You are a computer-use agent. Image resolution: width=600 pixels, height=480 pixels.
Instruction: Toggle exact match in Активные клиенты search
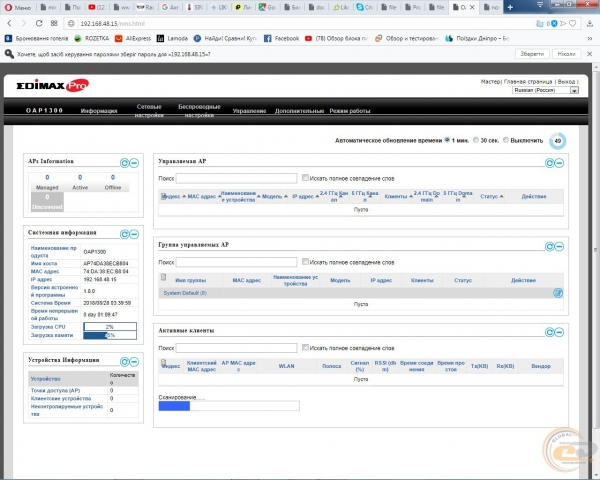[305, 347]
